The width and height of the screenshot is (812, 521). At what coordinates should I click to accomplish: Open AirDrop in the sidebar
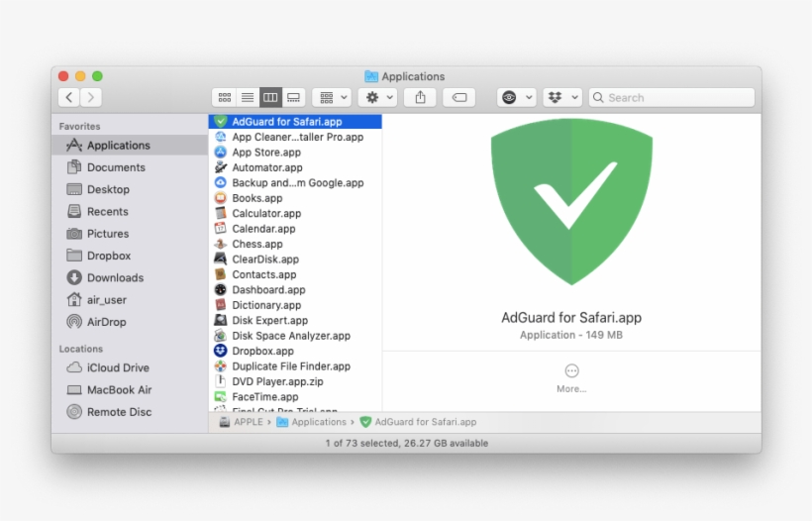pos(130,322)
